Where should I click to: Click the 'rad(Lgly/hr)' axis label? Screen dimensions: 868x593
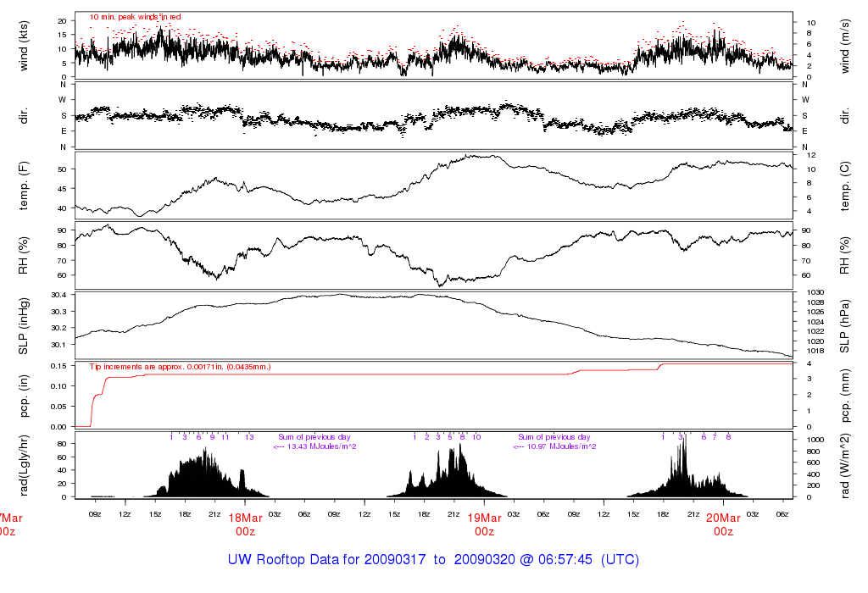tap(23, 465)
